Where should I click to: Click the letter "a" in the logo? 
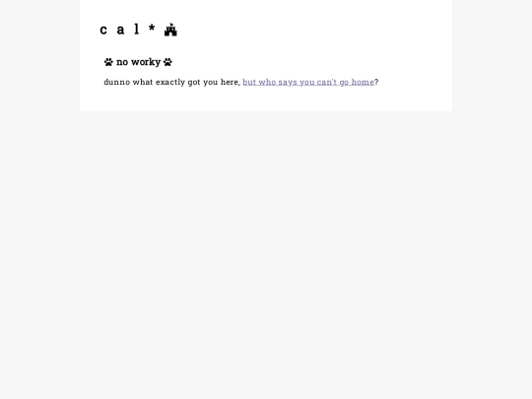point(120,30)
